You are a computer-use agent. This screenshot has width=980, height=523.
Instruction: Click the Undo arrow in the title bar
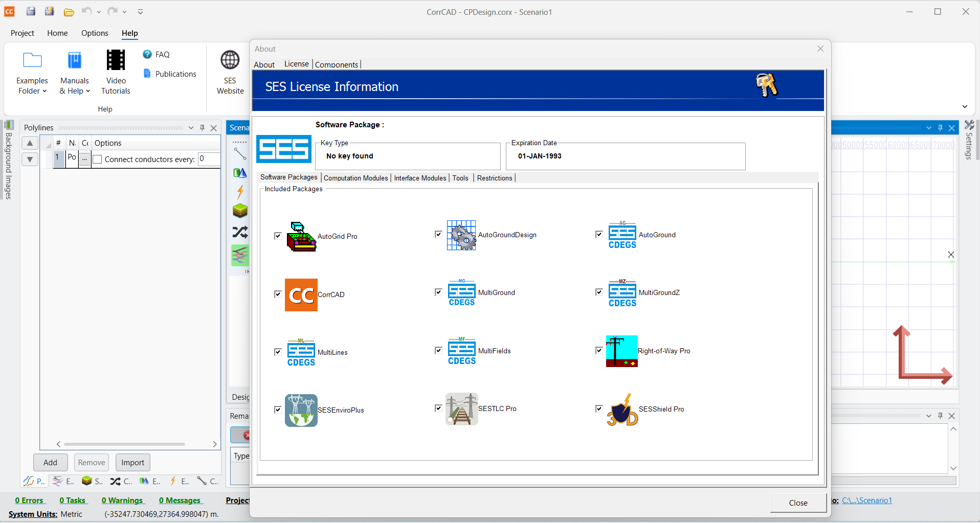pos(87,11)
